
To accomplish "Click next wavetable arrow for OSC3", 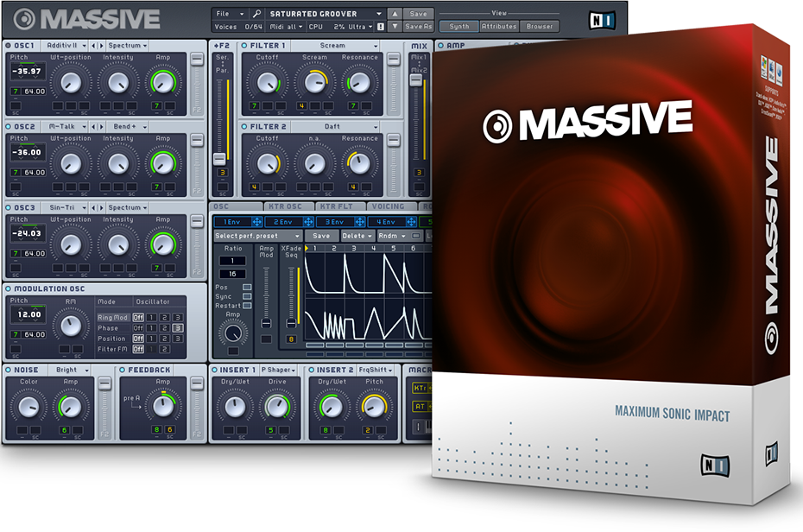I will (101, 207).
